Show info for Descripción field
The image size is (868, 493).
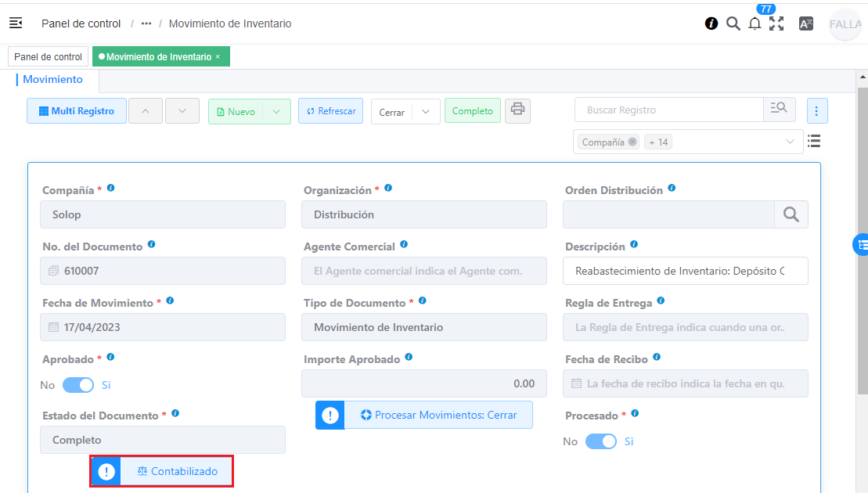[x=634, y=245]
